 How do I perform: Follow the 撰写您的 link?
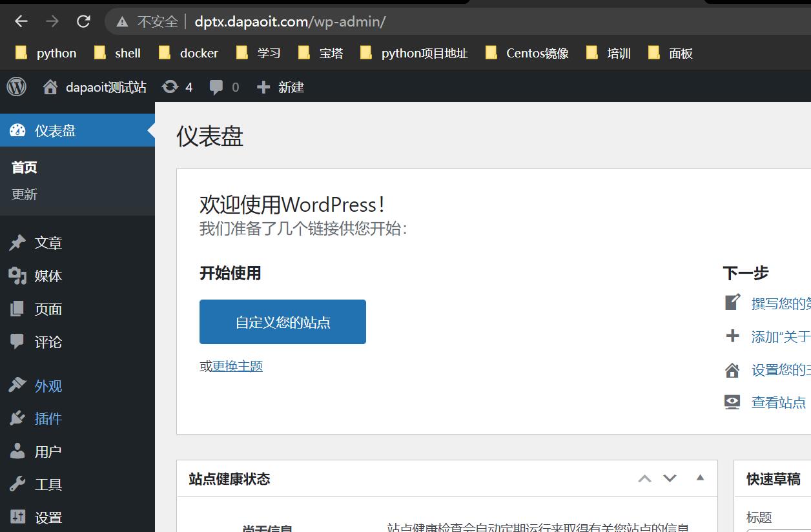point(781,303)
